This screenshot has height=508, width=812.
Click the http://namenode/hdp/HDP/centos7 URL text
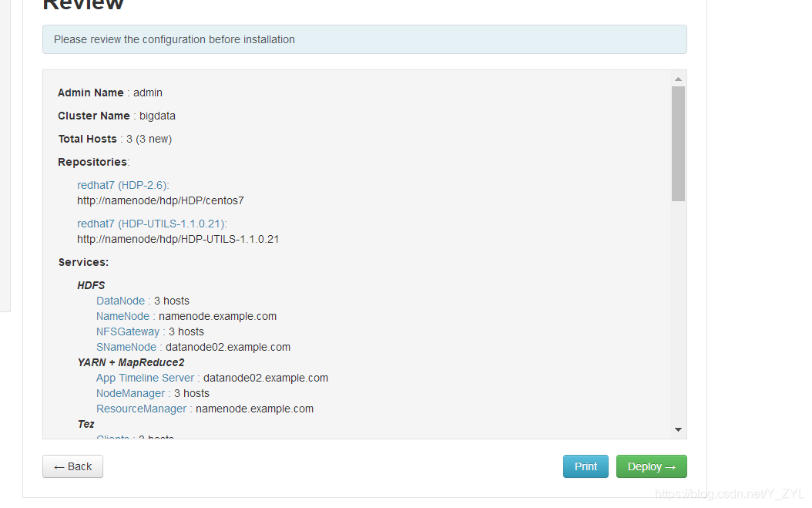[x=160, y=200]
